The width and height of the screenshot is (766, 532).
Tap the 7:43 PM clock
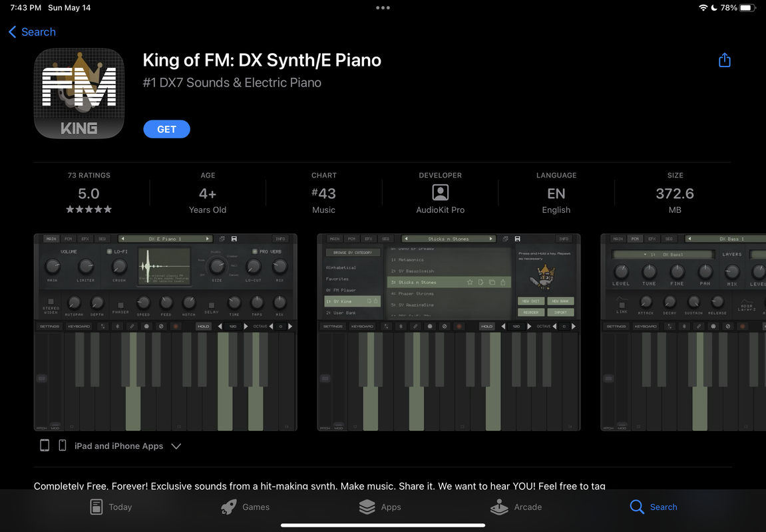pos(26,8)
